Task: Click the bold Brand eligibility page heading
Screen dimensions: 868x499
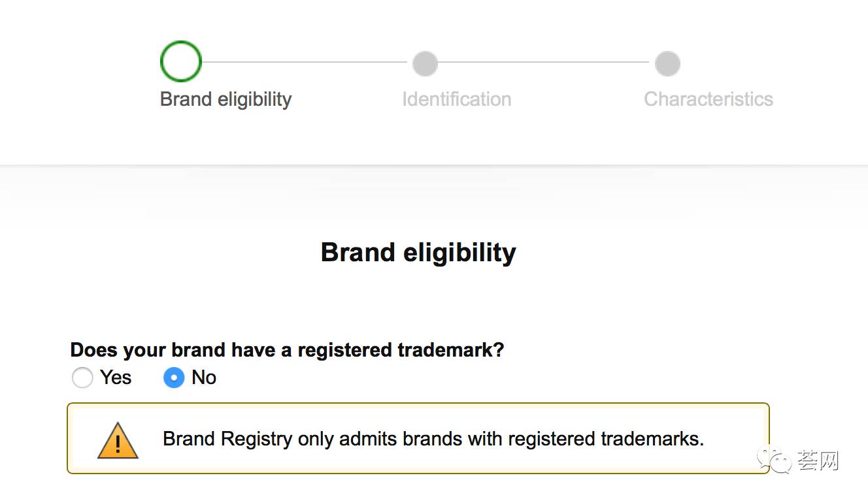Action: (418, 252)
